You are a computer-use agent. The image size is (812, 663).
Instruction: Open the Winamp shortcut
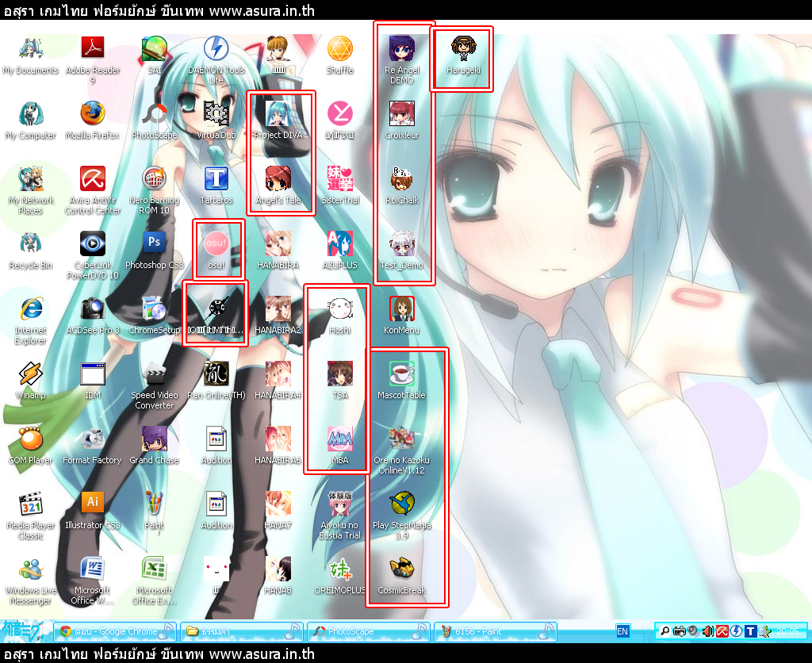click(x=31, y=374)
